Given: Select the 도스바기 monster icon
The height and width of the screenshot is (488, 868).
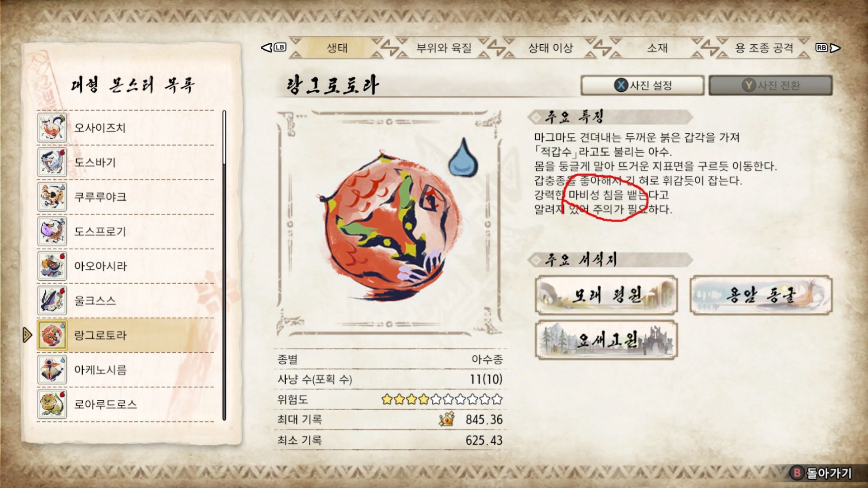Looking at the screenshot, I should [x=52, y=162].
